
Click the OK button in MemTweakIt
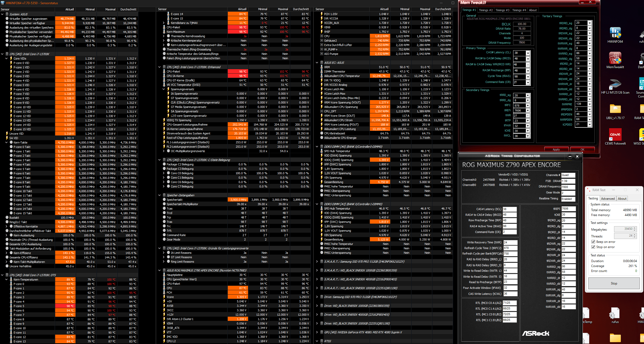point(582,150)
